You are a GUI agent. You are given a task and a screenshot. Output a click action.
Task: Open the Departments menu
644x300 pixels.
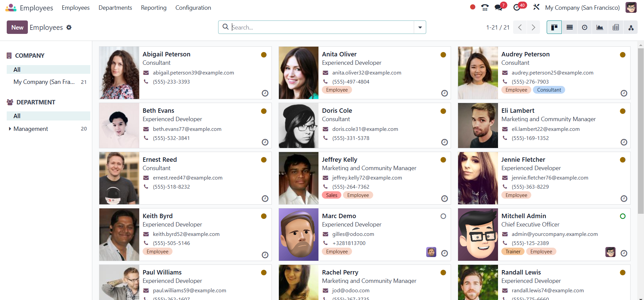click(115, 7)
